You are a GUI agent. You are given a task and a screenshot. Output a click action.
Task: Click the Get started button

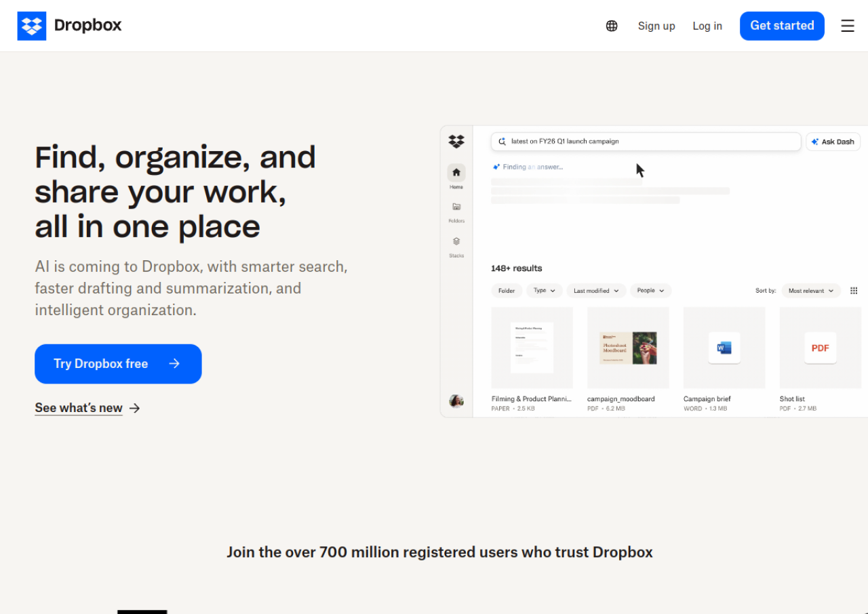coord(782,26)
